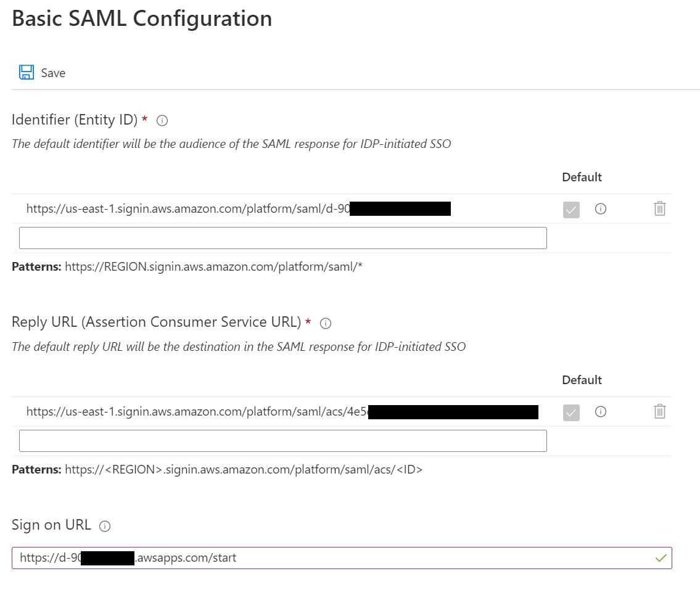Focus the empty Identifier input field
This screenshot has height=595, width=700.
[x=282, y=238]
